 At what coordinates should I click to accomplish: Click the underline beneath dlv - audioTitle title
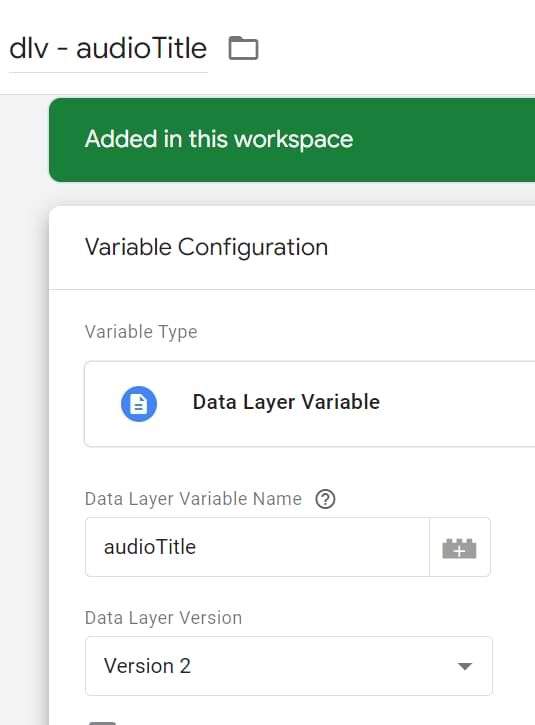(x=108, y=72)
